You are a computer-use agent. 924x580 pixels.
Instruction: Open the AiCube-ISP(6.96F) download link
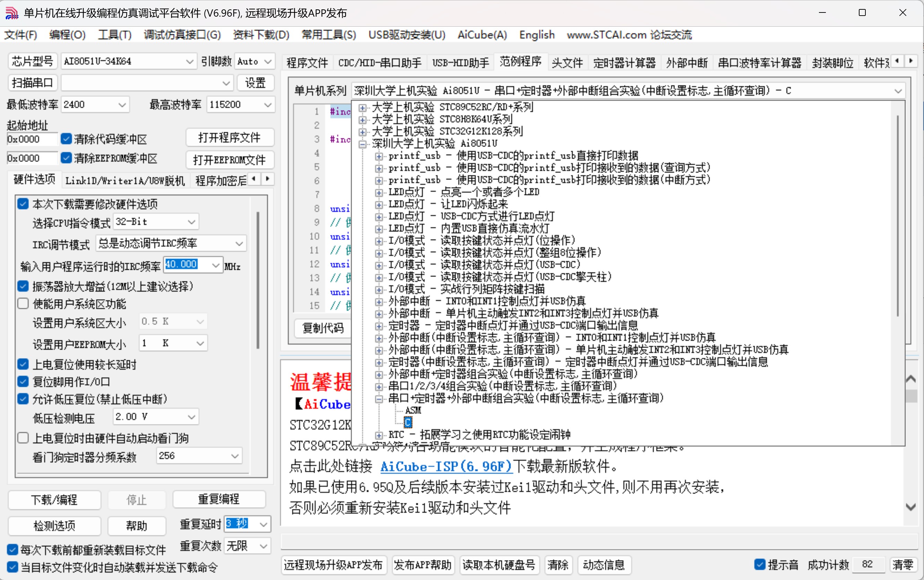446,466
